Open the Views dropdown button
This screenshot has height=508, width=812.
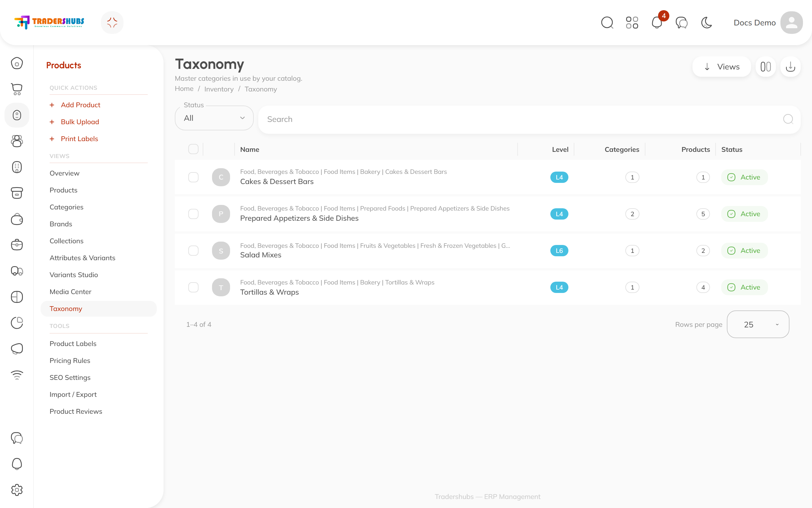click(x=721, y=67)
